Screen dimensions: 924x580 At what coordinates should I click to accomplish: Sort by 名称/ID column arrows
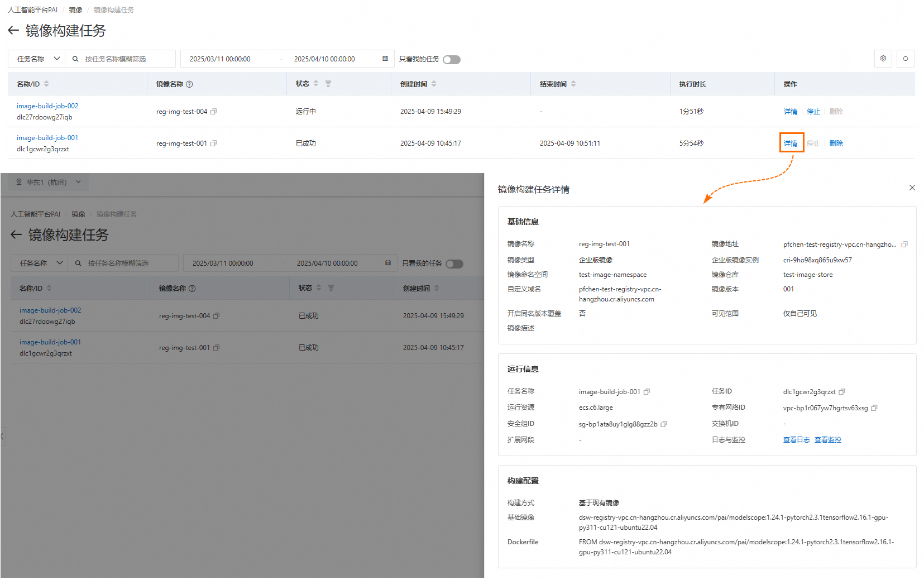click(x=46, y=84)
